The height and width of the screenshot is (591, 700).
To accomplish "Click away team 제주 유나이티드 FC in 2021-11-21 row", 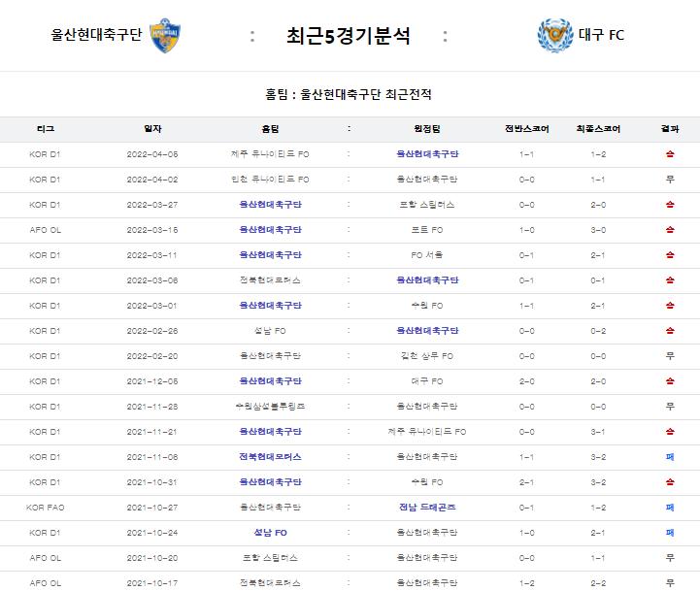I will [x=427, y=432].
